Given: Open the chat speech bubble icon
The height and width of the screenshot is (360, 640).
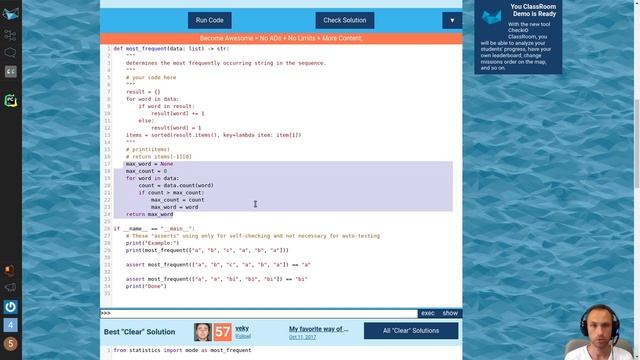Looking at the screenshot, I should click(10, 53).
